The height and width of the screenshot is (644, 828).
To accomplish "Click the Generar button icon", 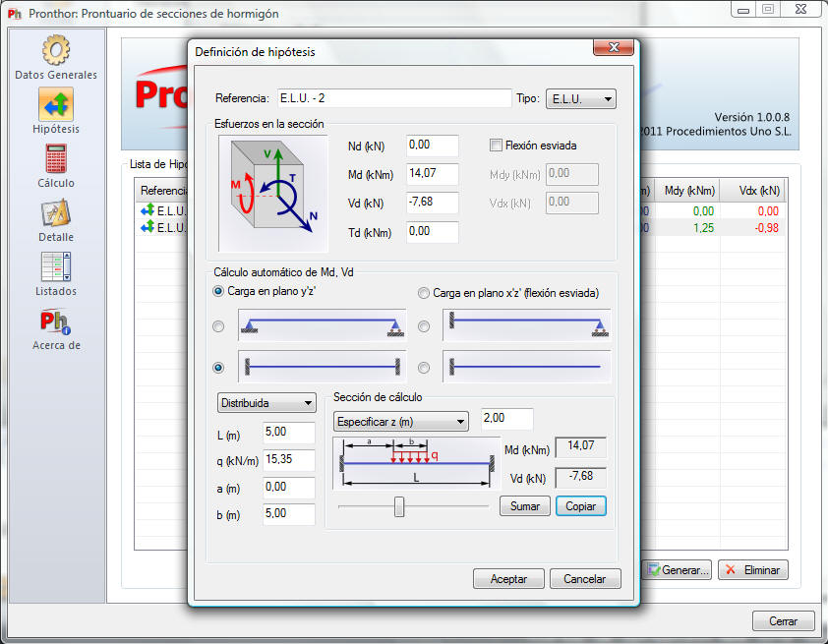I will click(654, 569).
